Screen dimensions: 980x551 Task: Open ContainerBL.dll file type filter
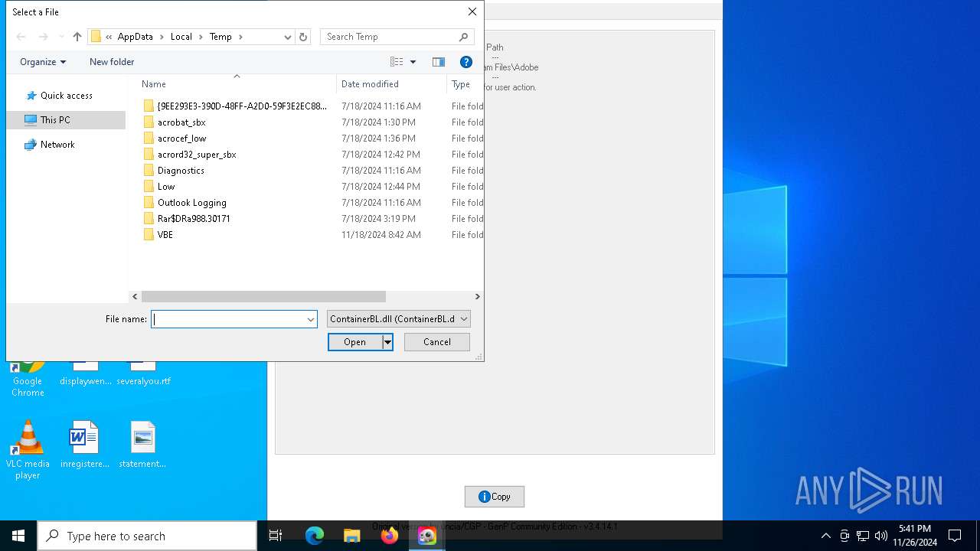(x=398, y=319)
